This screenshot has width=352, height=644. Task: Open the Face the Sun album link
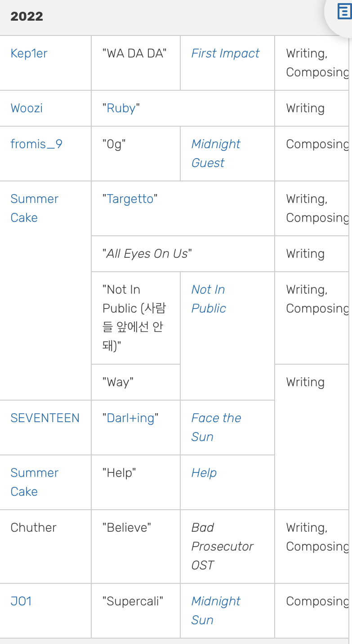216,428
